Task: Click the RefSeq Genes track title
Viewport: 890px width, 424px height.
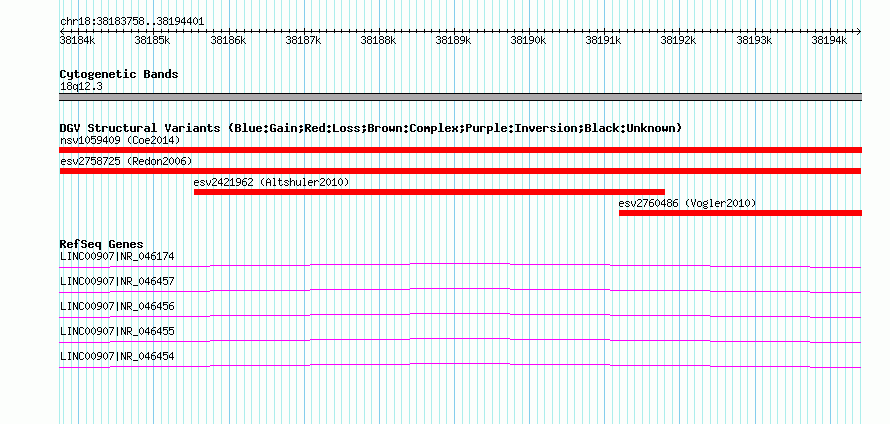Action: (x=102, y=245)
